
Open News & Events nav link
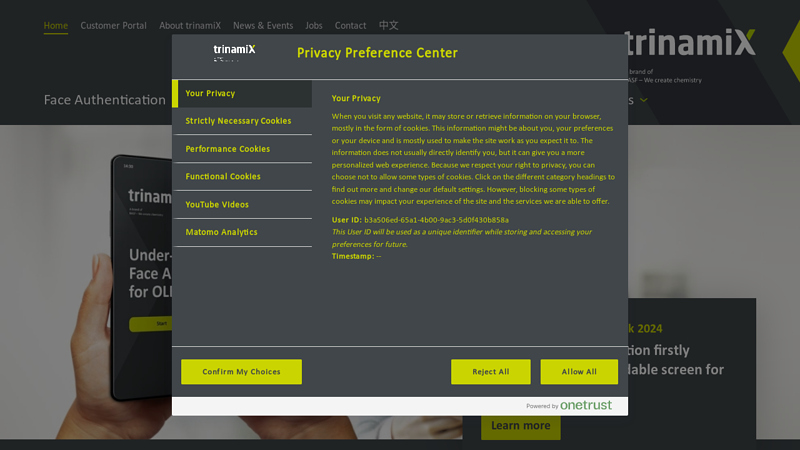[263, 26]
